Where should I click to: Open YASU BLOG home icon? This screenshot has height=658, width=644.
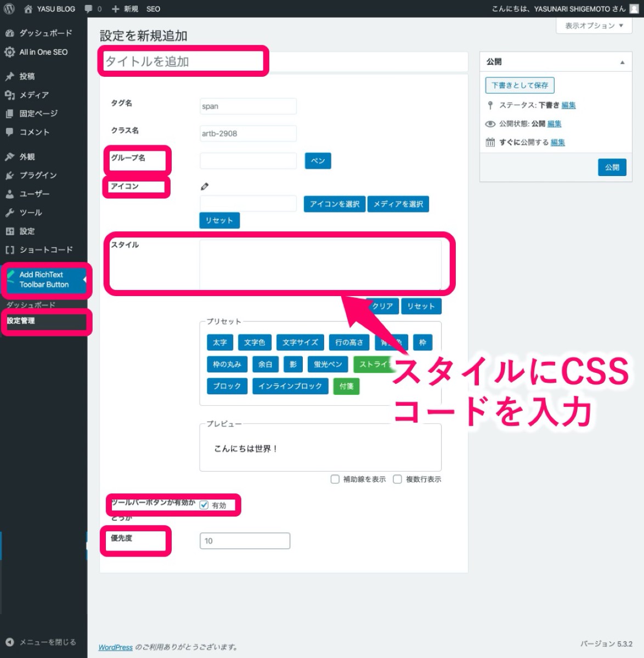(x=28, y=9)
